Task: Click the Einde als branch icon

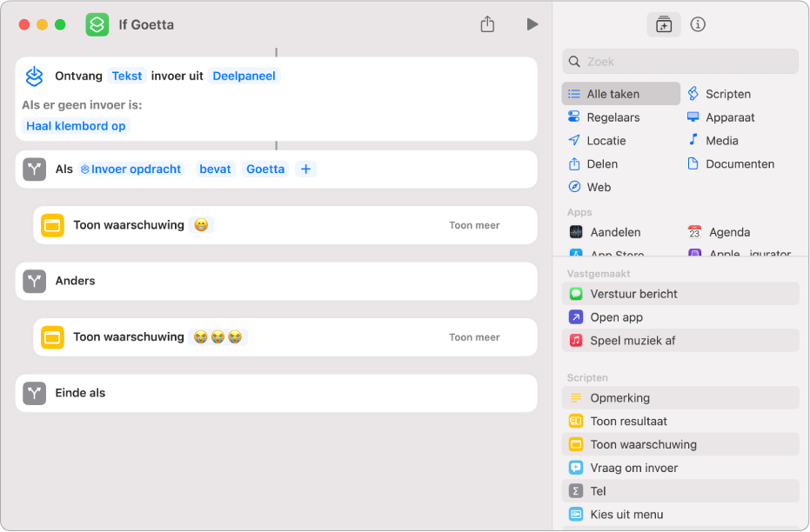Action: (x=35, y=393)
